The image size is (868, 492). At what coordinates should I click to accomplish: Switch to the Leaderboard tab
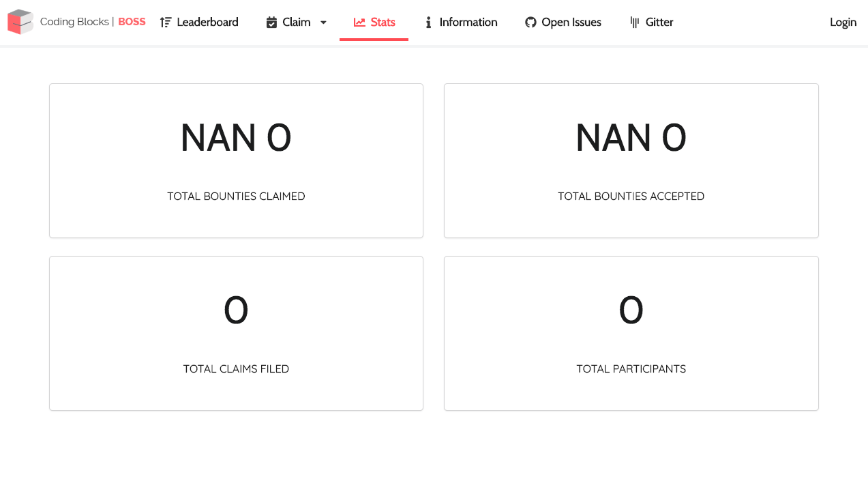click(x=198, y=22)
